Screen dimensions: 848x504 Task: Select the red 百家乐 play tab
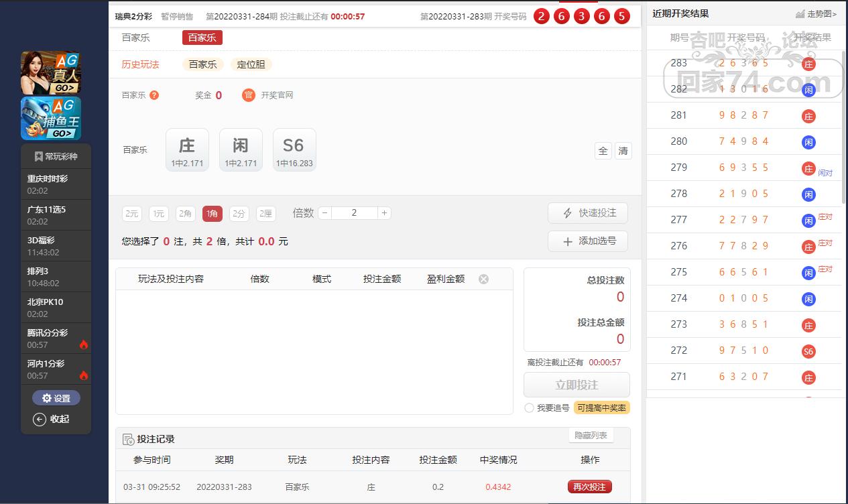pyautogui.click(x=202, y=38)
